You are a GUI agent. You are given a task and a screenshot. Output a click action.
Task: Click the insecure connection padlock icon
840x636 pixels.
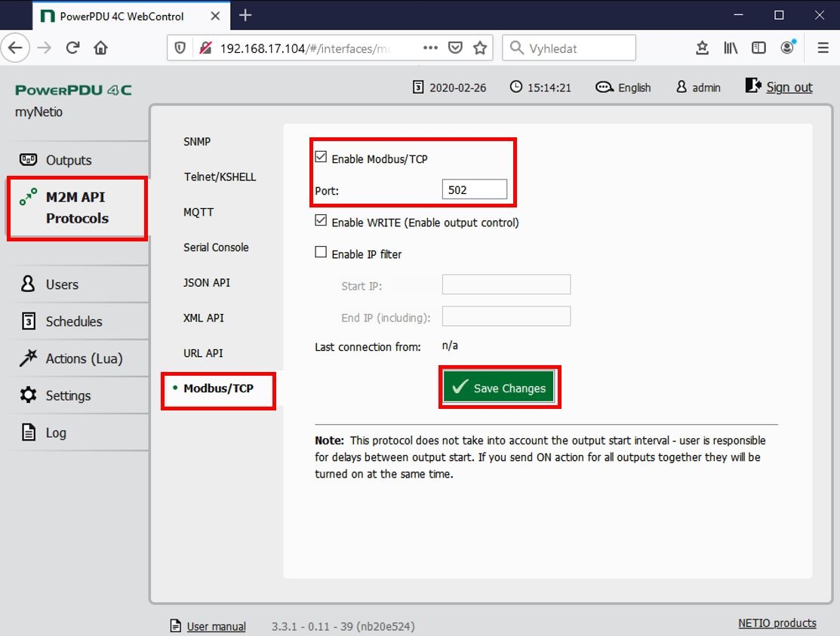(205, 48)
